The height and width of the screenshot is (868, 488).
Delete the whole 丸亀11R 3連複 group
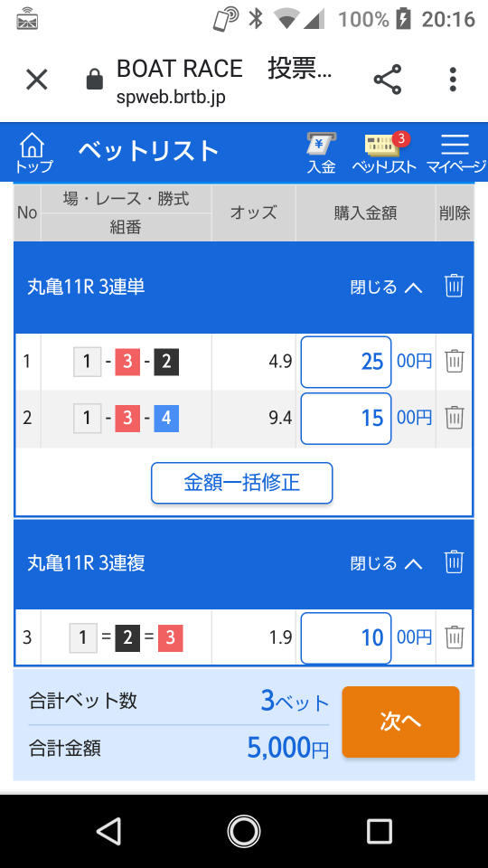tap(454, 561)
